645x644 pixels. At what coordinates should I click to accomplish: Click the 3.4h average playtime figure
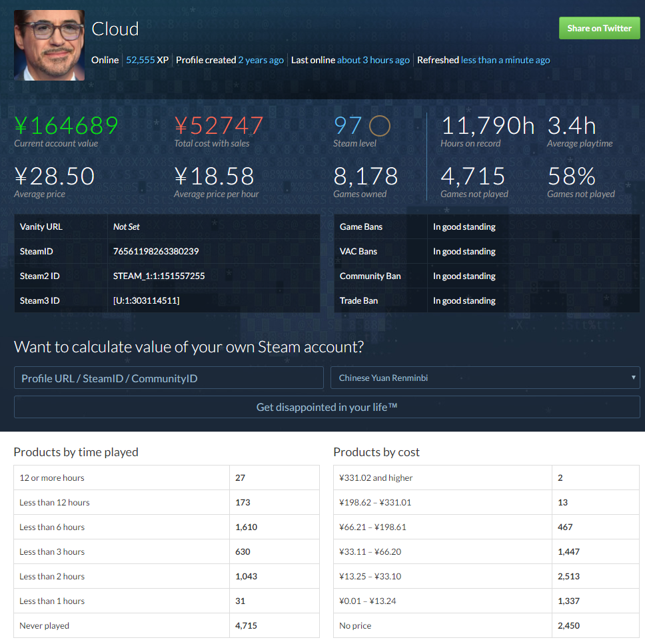click(x=571, y=125)
